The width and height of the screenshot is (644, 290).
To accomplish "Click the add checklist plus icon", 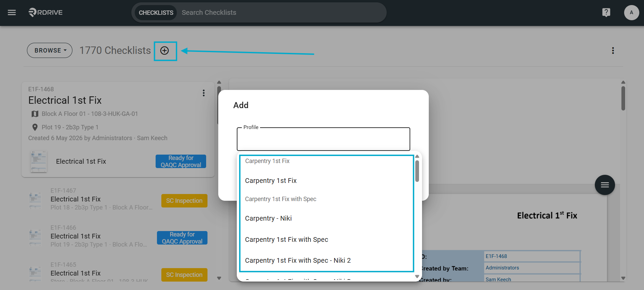I will click(x=164, y=51).
